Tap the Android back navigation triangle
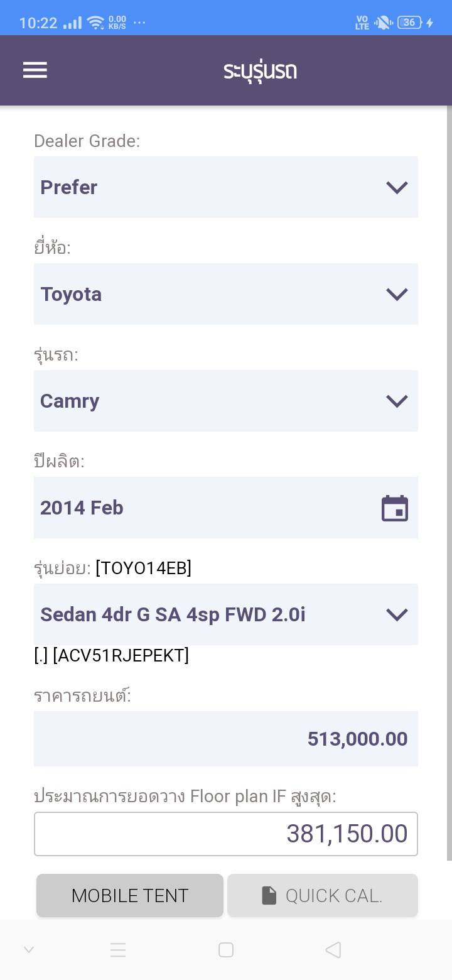 (333, 950)
